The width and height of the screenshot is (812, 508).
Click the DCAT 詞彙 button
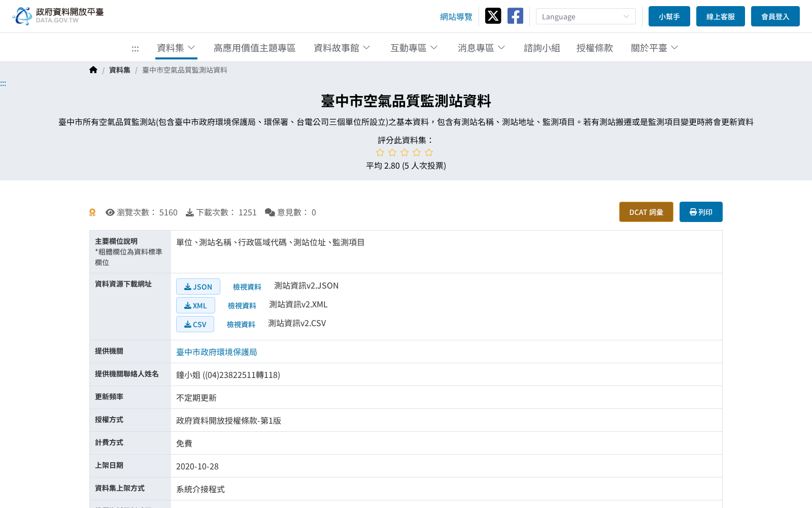point(646,212)
